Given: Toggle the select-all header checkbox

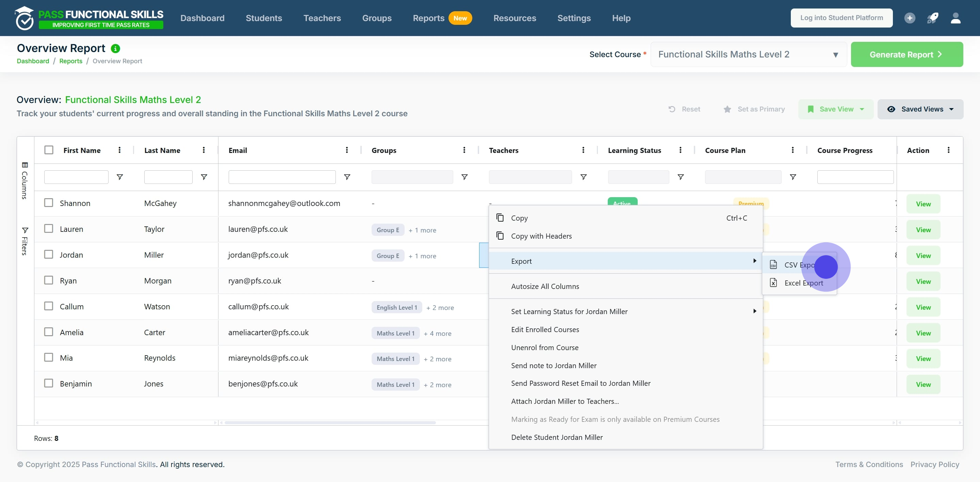Looking at the screenshot, I should [x=49, y=150].
